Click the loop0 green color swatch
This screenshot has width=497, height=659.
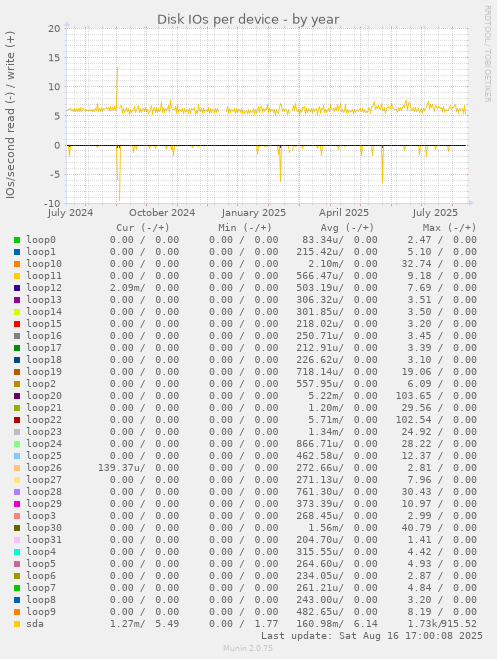tap(17, 240)
